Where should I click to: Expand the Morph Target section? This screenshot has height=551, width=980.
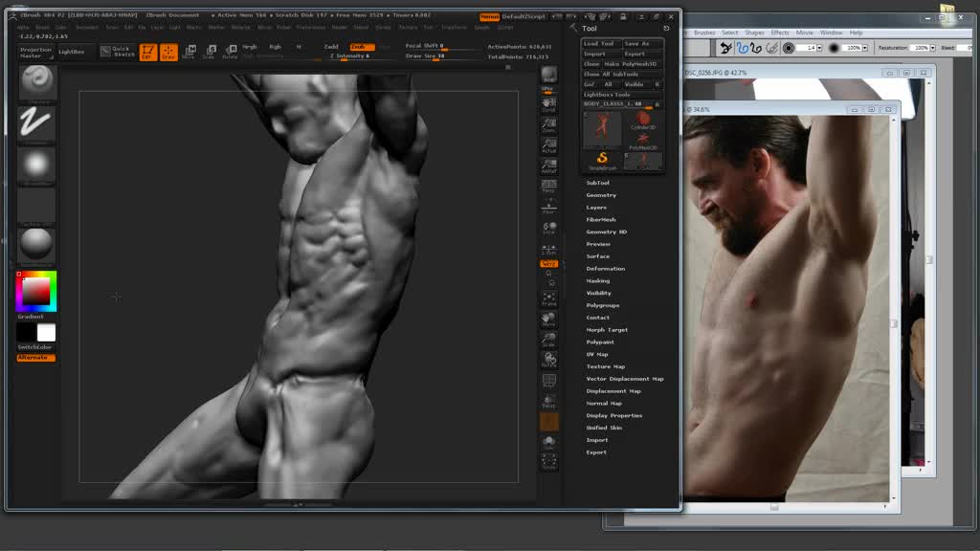606,330
